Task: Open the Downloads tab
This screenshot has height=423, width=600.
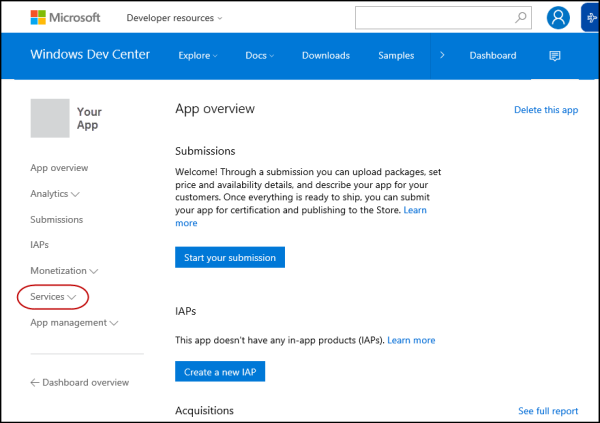Action: (325, 55)
